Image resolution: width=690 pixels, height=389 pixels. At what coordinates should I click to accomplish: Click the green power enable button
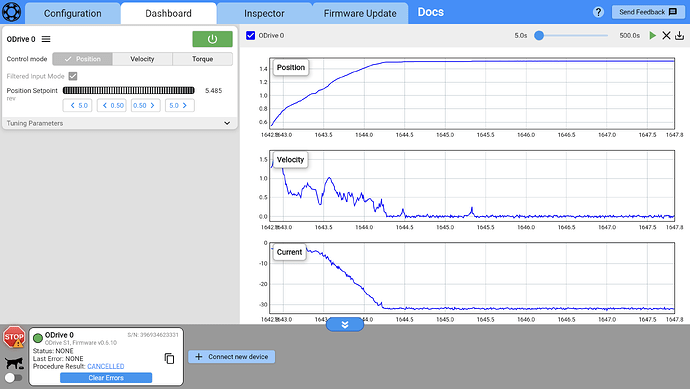(213, 39)
